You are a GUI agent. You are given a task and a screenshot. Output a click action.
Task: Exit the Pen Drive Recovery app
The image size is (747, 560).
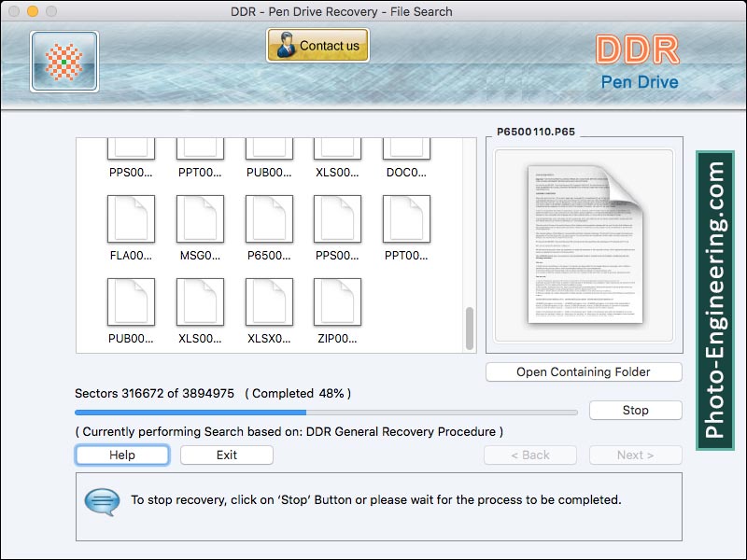[227, 455]
